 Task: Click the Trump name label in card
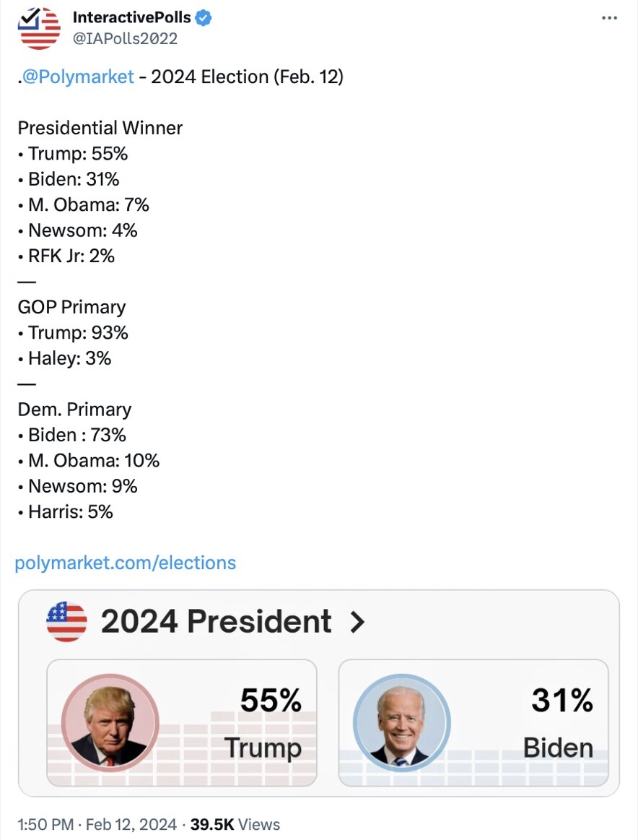263,748
